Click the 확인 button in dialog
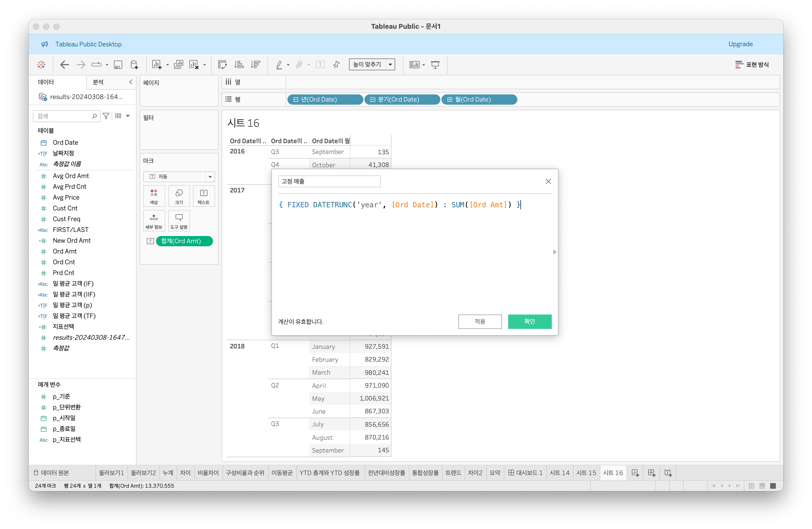The image size is (812, 529). pyautogui.click(x=529, y=322)
